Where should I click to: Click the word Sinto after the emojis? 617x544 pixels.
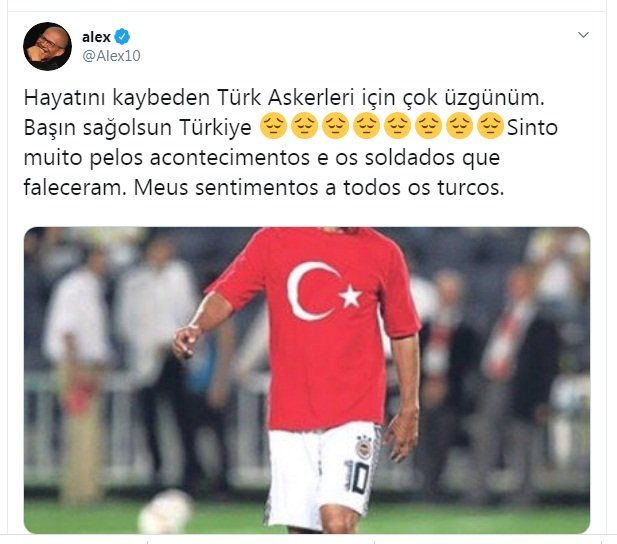(x=532, y=127)
